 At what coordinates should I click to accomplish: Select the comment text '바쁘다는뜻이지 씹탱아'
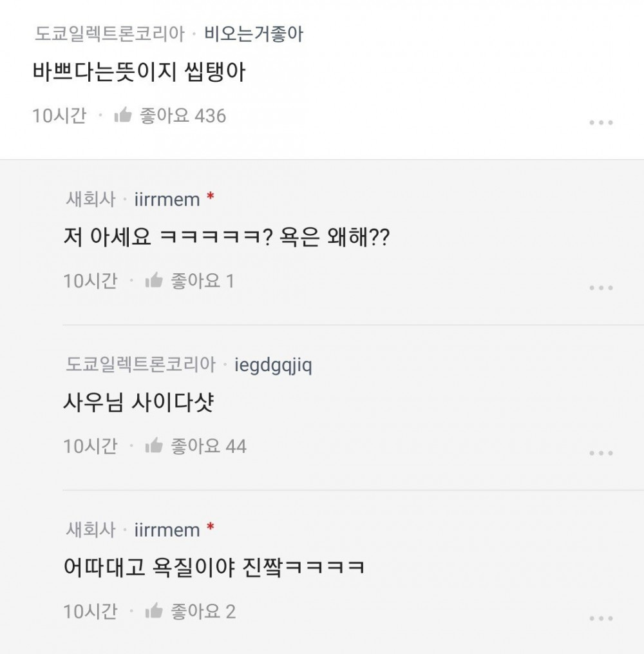point(139,72)
